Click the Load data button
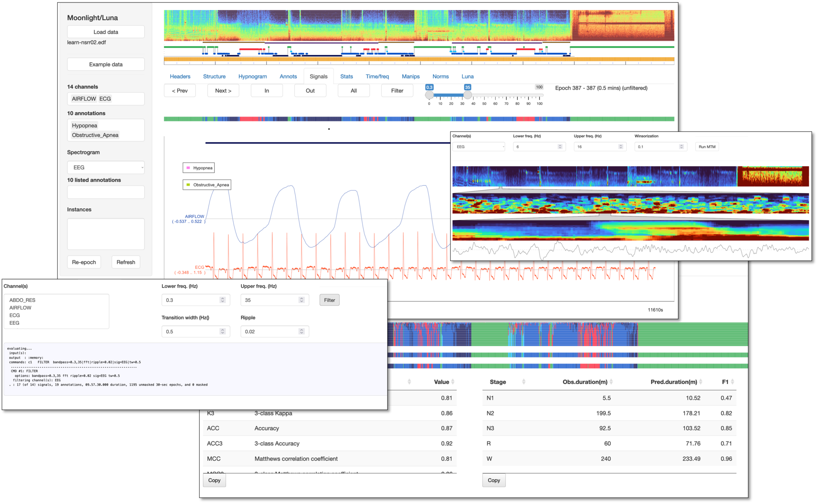The height and width of the screenshot is (504, 818). pos(106,32)
